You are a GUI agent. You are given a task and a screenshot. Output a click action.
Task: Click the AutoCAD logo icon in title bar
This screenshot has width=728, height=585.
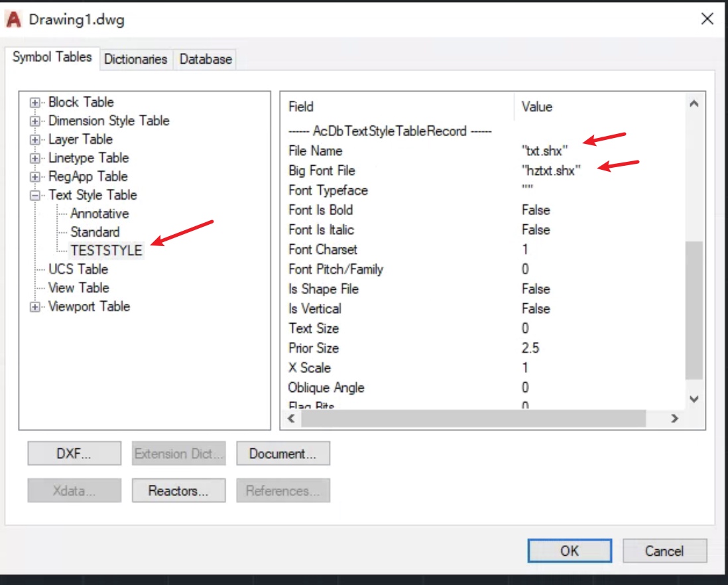[x=13, y=19]
